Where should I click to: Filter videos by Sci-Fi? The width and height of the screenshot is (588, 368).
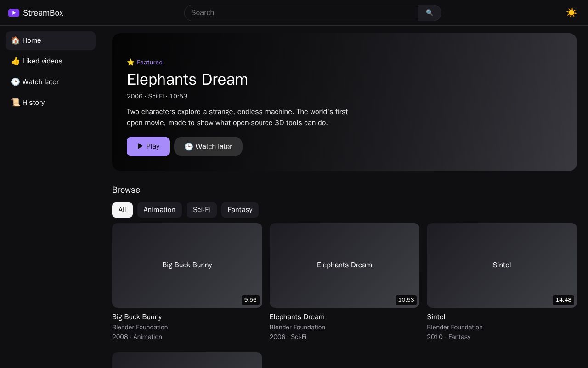point(202,210)
